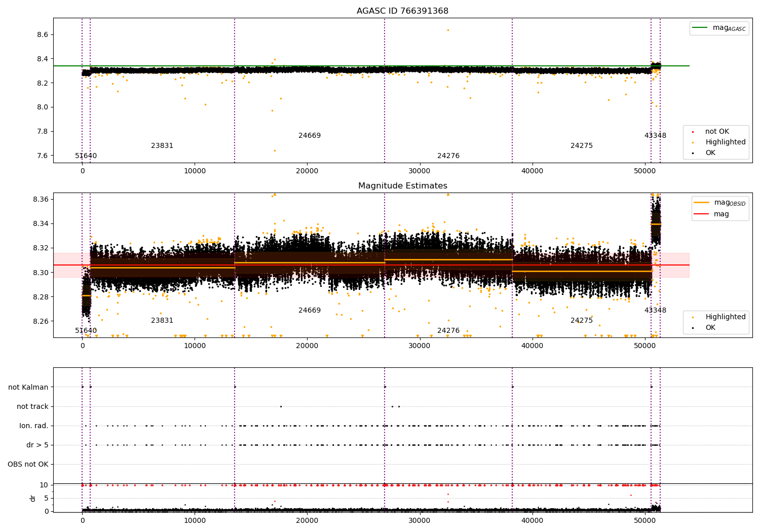Click OBSID label 51640 in the top plot
Screen dimensions: 760x532
tap(86, 156)
